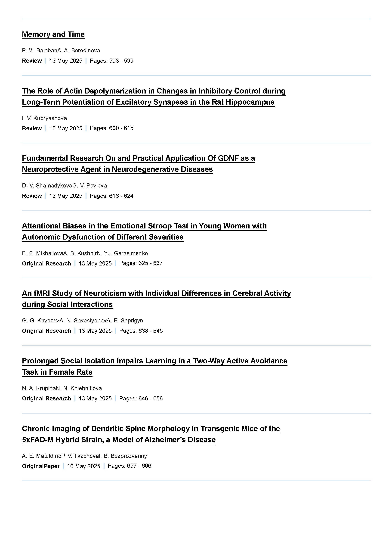Open the Chronic Imaging of Dendritic Spine article

coord(151,434)
